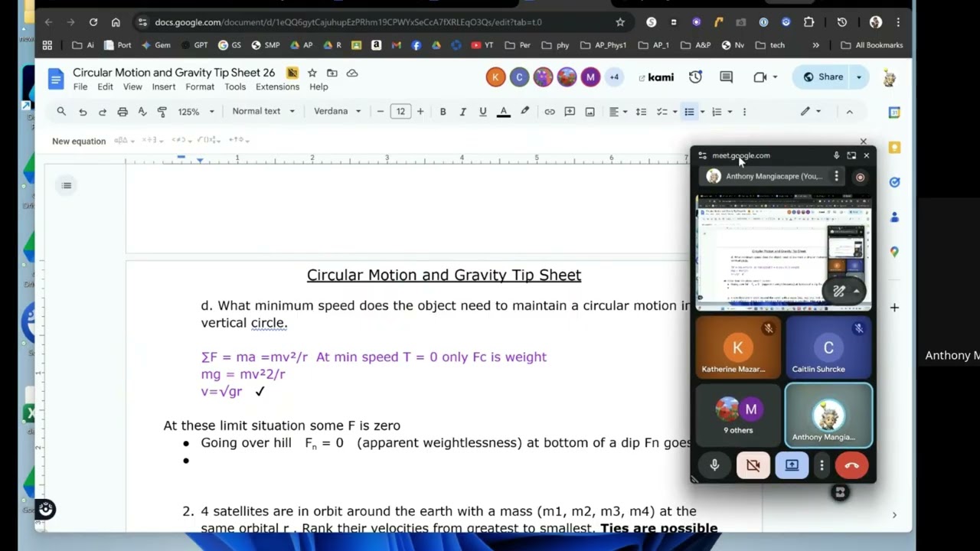Open Google Docs home icon
The width and height of the screenshot is (980, 551).
point(55,79)
